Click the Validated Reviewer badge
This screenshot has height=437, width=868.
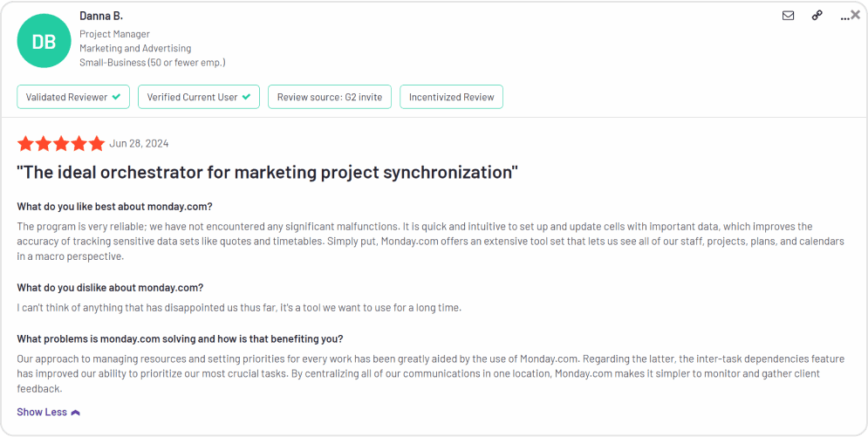[x=73, y=97]
